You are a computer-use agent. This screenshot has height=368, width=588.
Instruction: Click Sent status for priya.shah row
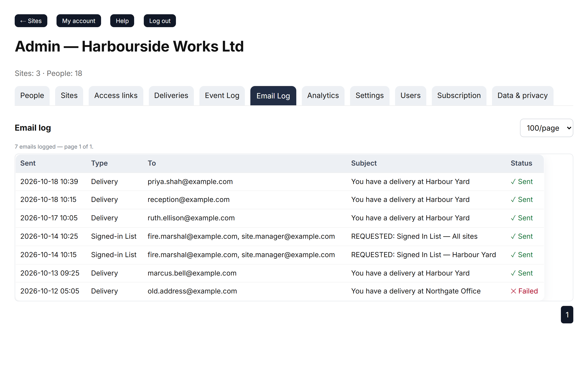[x=521, y=181]
